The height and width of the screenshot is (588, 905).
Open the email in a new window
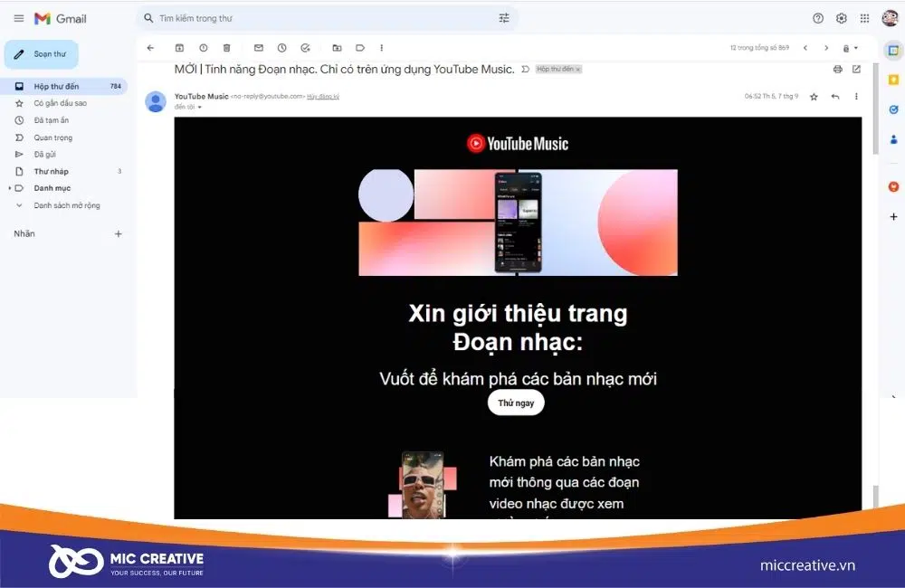tap(856, 70)
